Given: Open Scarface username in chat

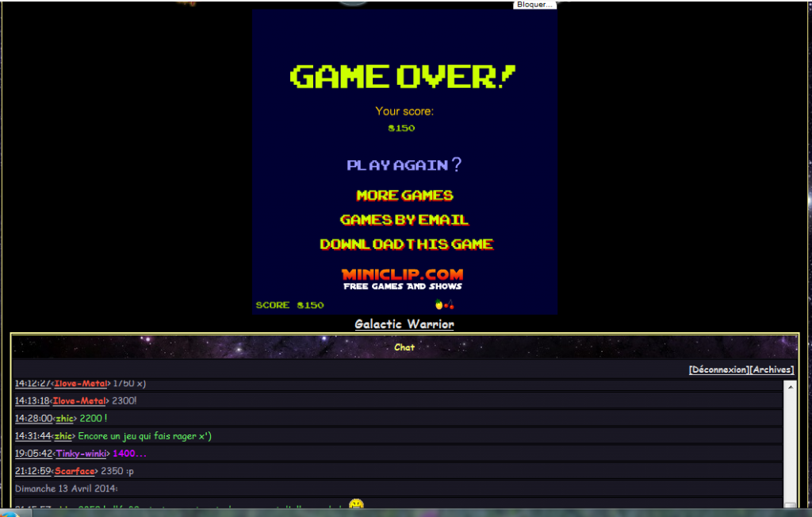Looking at the screenshot, I should pos(75,472).
